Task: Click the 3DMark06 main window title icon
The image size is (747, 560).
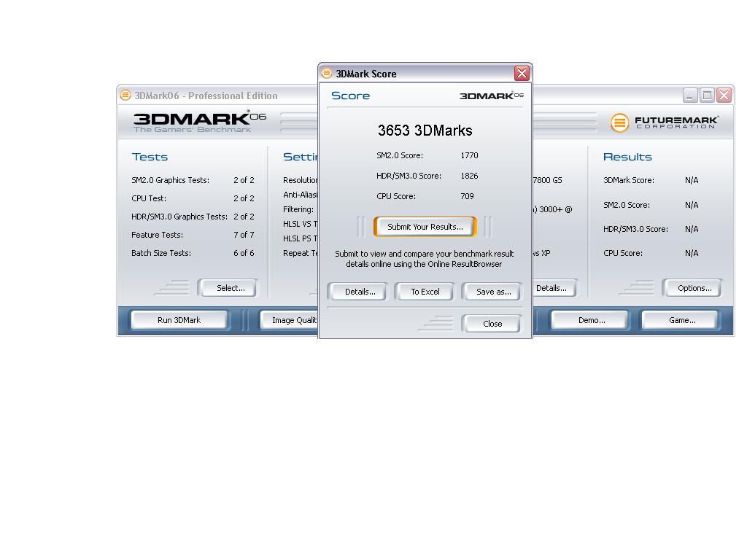Action: 125,96
